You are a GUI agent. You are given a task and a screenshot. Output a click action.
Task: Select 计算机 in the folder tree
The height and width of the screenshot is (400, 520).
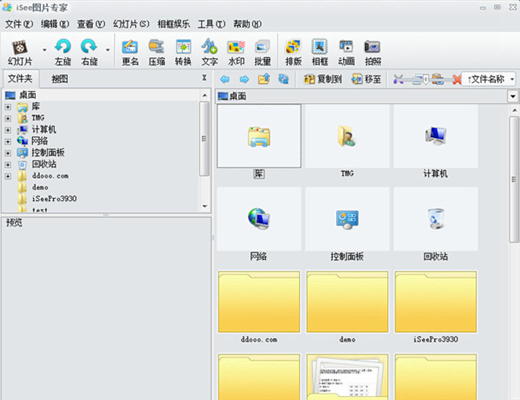pos(44,130)
